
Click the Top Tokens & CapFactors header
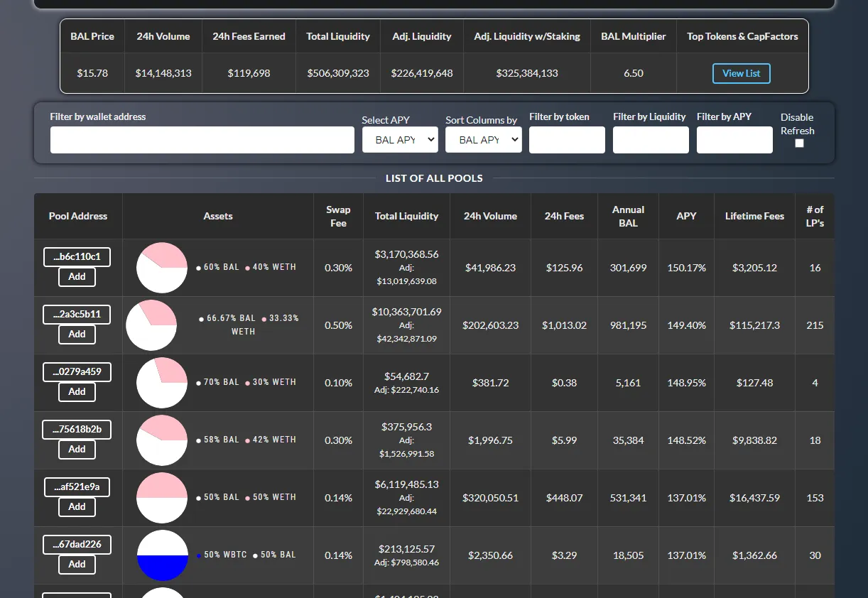coord(742,36)
